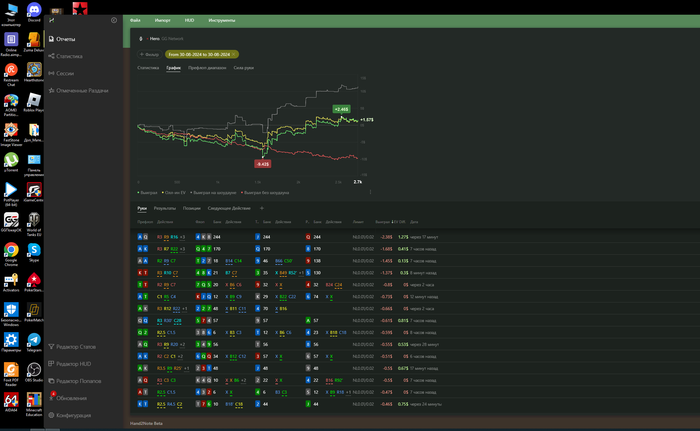
Task: Click the -9.42$ low marker on chart
Action: pos(262,164)
